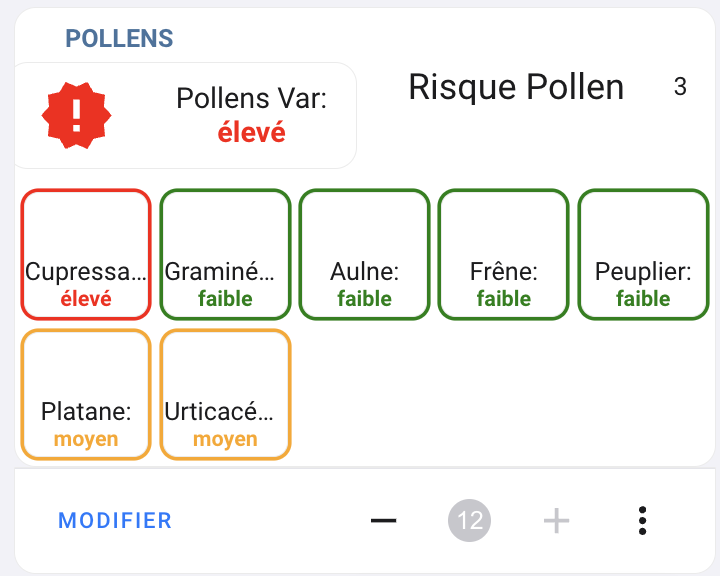
Task: Select the Cupressacées élevé tile
Action: [86, 255]
